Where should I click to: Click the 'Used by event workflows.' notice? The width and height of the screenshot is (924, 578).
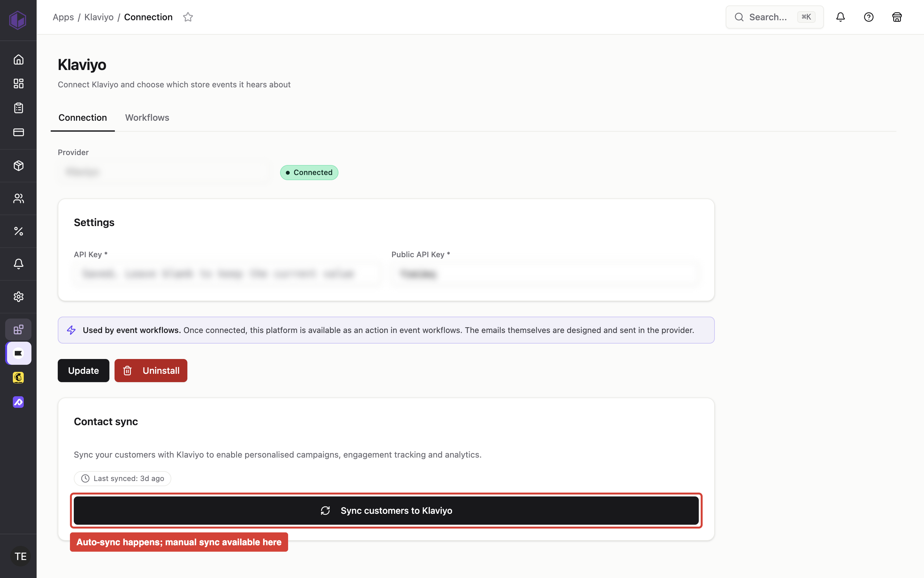point(386,330)
